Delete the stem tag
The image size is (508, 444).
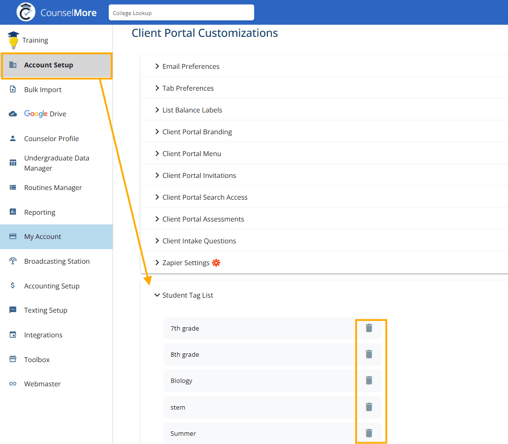coord(369,407)
